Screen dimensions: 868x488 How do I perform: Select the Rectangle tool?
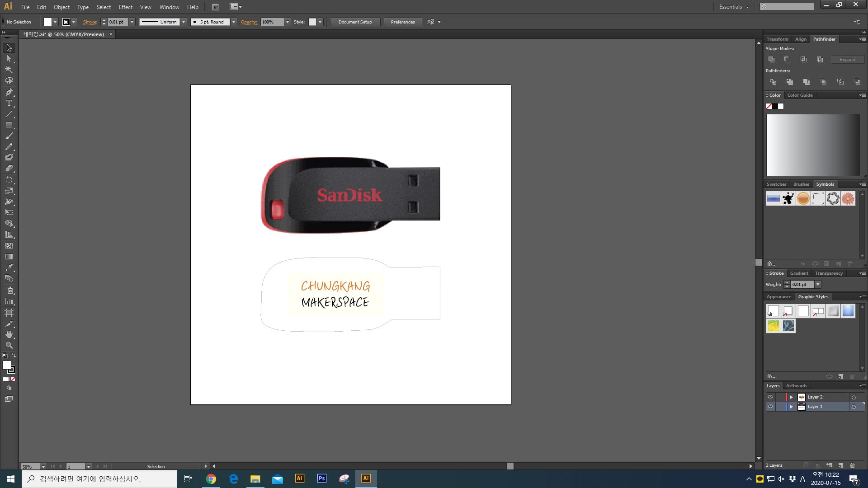9,125
